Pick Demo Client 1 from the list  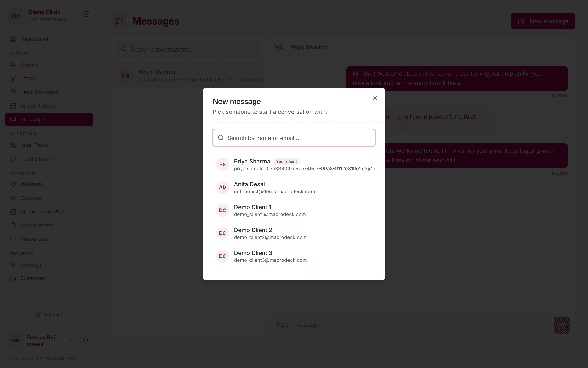[294, 210]
